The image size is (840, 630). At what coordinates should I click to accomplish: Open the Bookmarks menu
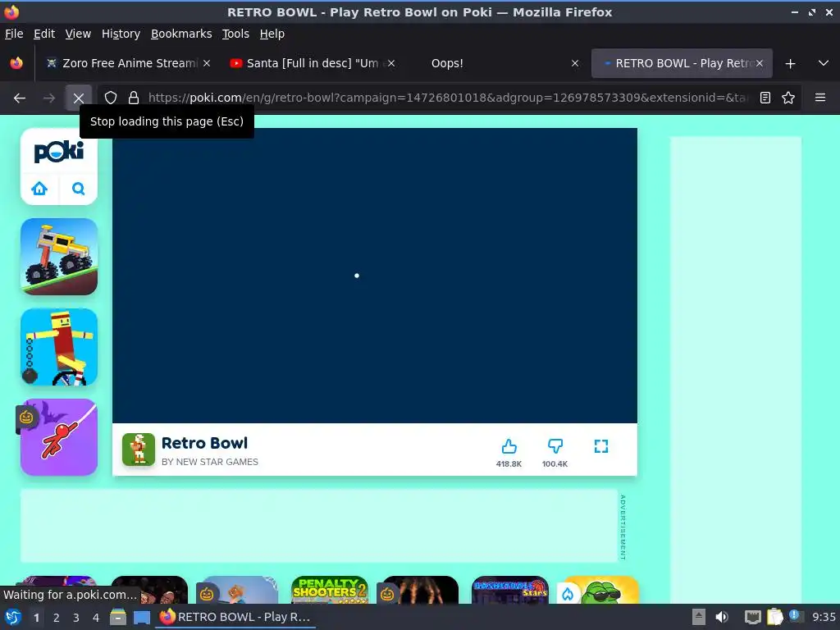pyautogui.click(x=181, y=34)
